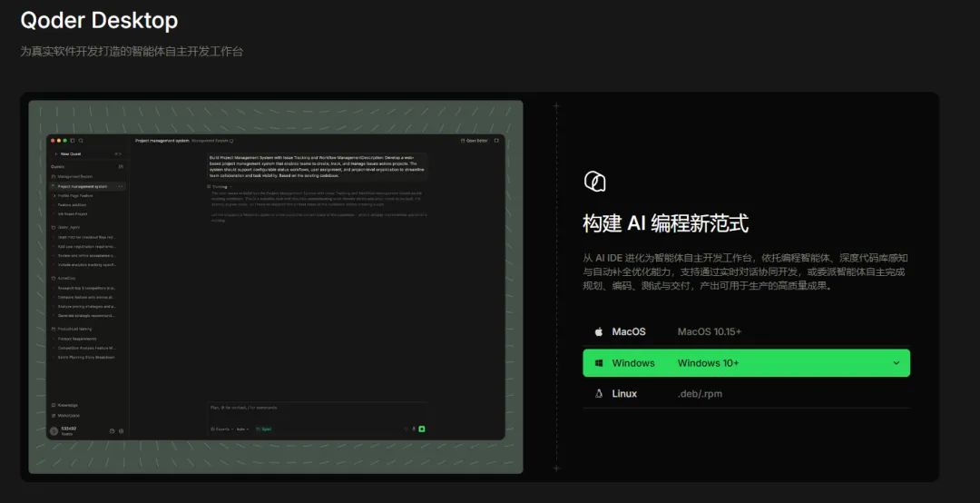Click the Project management system title in preview header

(162, 141)
